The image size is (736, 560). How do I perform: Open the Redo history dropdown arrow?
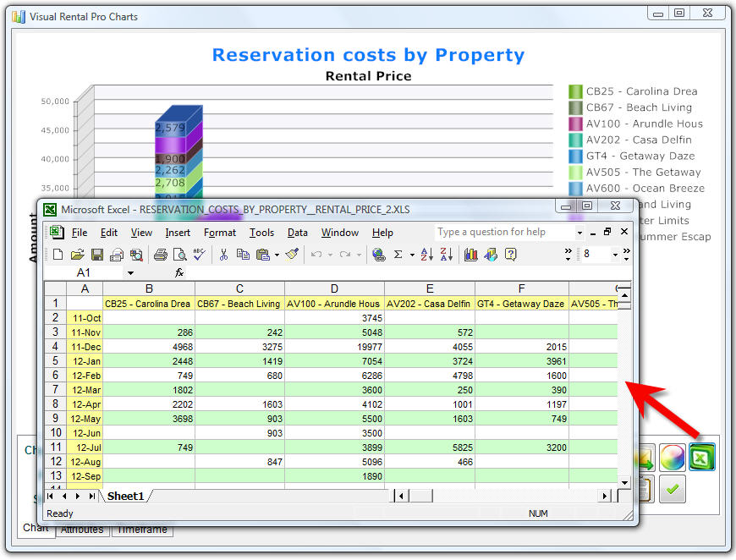pyautogui.click(x=359, y=255)
